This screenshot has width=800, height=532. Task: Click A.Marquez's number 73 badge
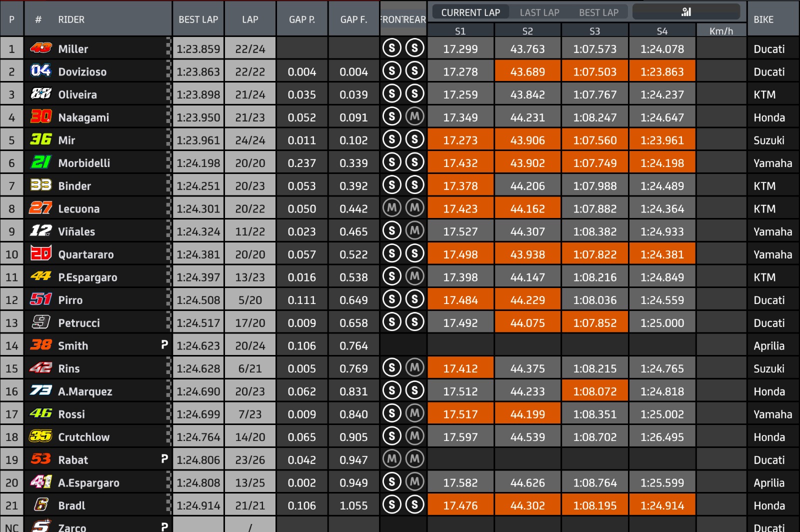coord(41,390)
